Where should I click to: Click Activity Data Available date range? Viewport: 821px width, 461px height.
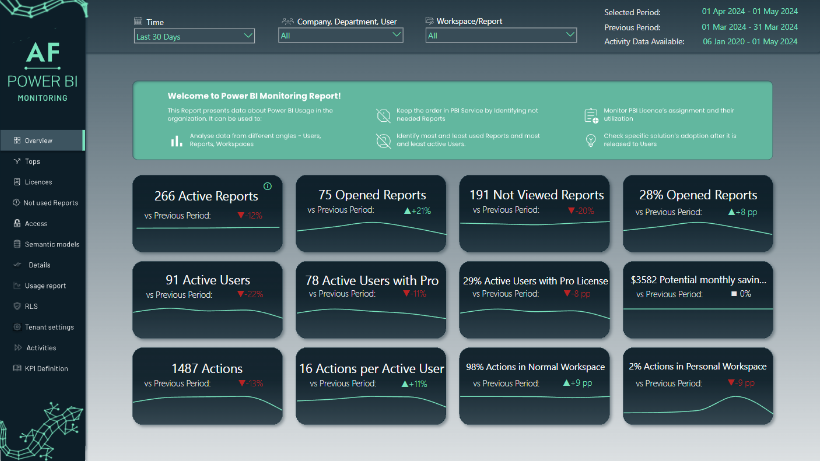[x=750, y=41]
